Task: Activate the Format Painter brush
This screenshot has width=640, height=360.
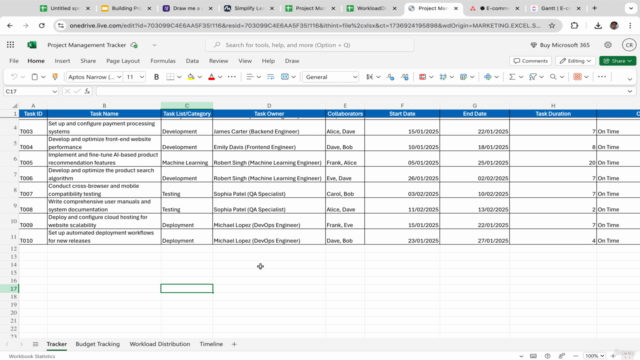Action: pyautogui.click(x=55, y=77)
